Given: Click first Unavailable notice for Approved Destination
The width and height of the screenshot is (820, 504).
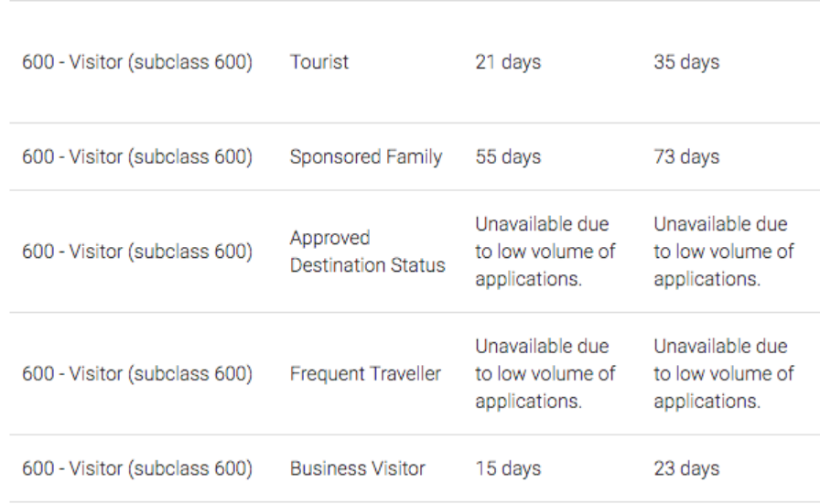Looking at the screenshot, I should click(x=545, y=252).
